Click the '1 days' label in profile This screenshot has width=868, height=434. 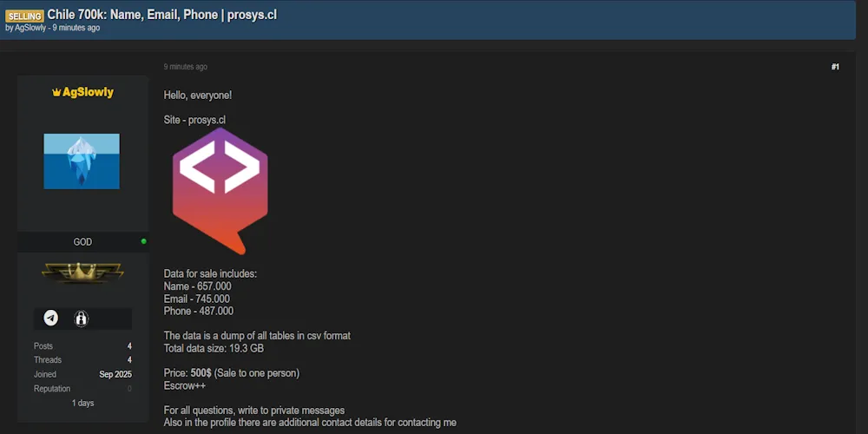[x=82, y=403]
